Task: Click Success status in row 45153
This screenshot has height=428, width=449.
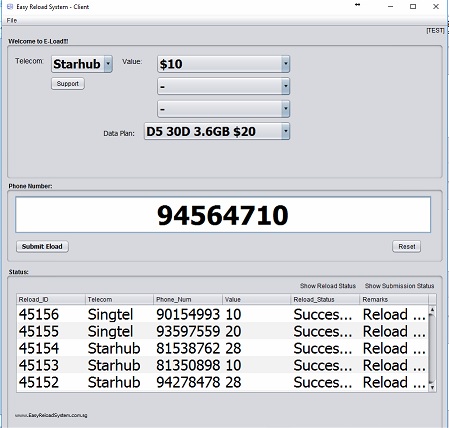Action: [326, 365]
